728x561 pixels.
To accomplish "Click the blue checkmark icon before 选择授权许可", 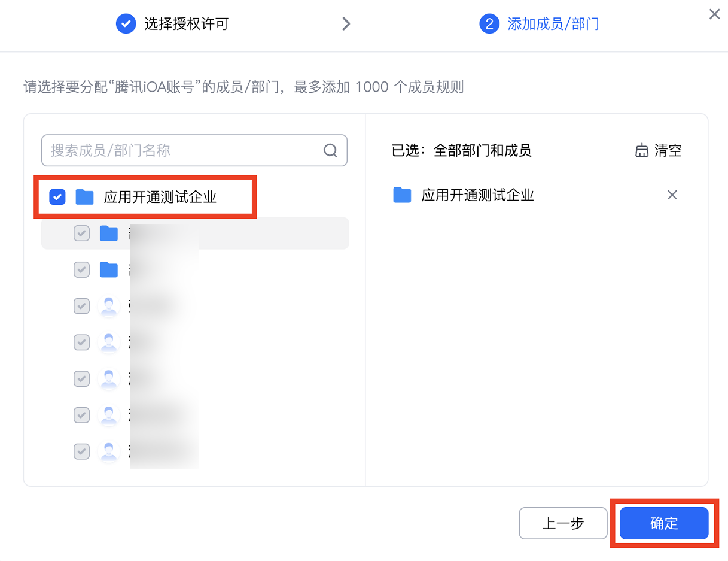I will point(126,24).
